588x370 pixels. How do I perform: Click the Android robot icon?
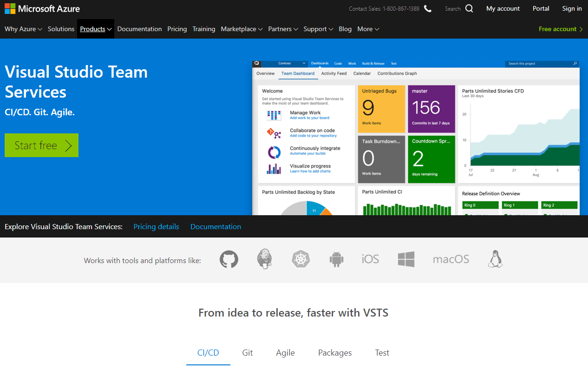point(336,259)
